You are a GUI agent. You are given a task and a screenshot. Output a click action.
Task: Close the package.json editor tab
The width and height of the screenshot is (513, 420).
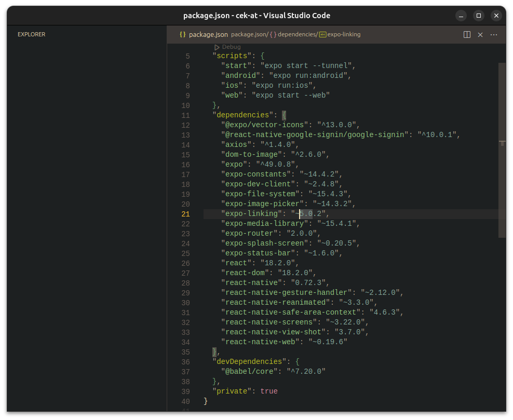[480, 34]
